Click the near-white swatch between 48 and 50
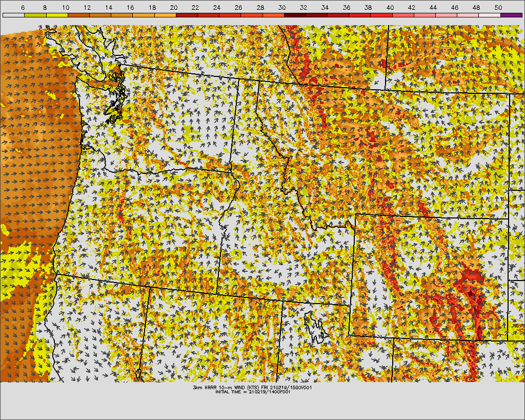525x420 pixels. [490, 15]
